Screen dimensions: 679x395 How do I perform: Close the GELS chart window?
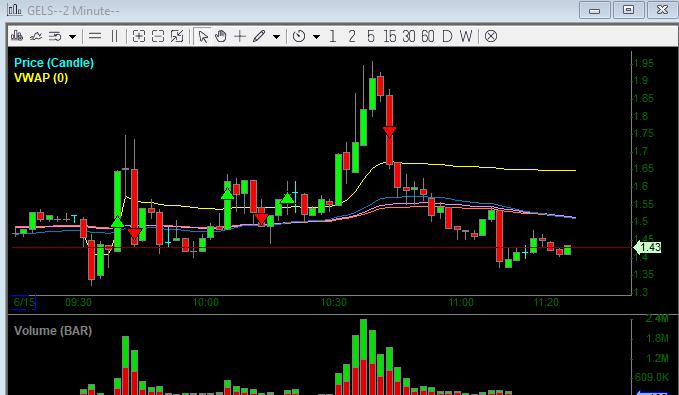point(663,10)
